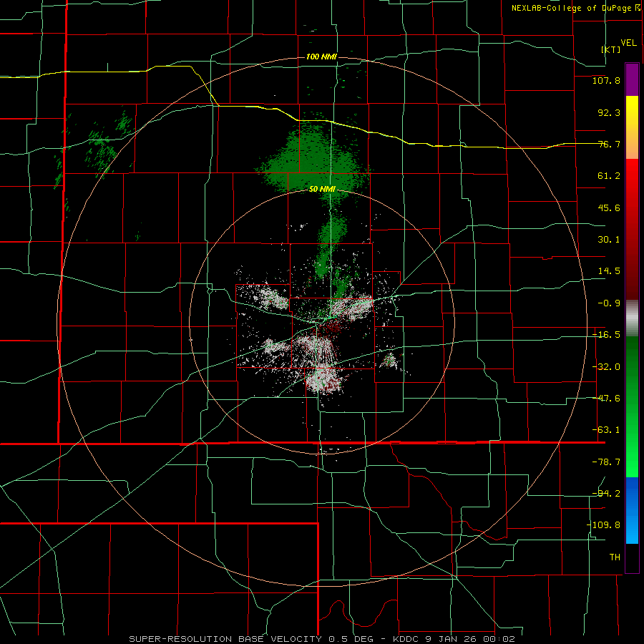Click the NEXLAB-College of DuPage watermark text
This screenshot has width=644, height=644.
pos(575,8)
